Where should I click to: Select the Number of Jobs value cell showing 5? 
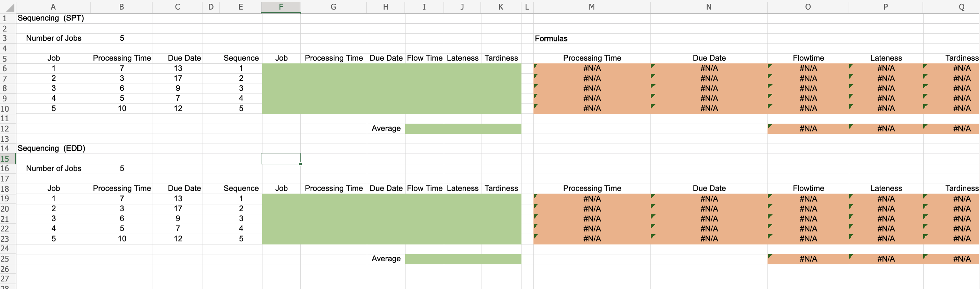[122, 38]
